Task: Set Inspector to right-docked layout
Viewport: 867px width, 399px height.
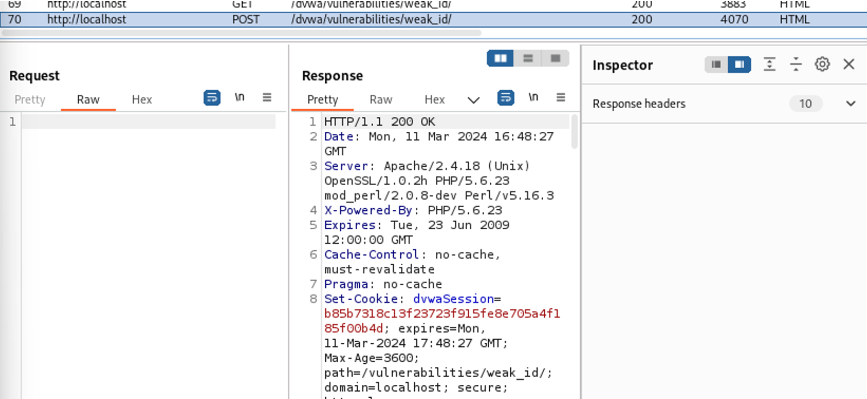Action: [739, 65]
